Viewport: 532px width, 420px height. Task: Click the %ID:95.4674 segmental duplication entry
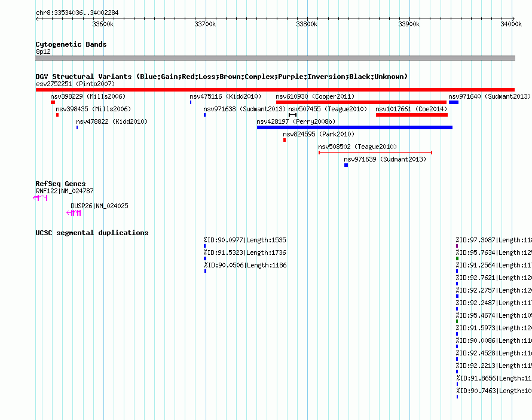(x=494, y=315)
